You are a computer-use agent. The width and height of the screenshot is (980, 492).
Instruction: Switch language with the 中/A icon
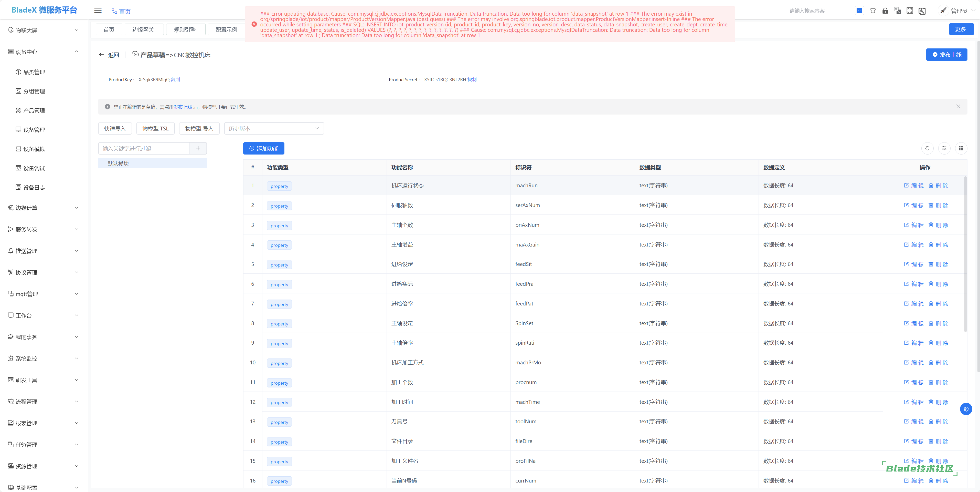pyautogui.click(x=898, y=11)
